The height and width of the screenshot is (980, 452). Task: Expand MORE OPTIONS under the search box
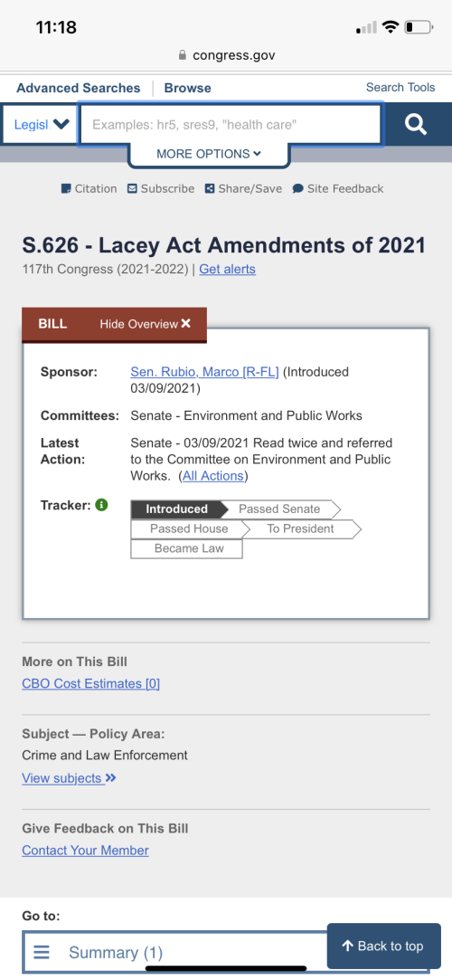[209, 154]
